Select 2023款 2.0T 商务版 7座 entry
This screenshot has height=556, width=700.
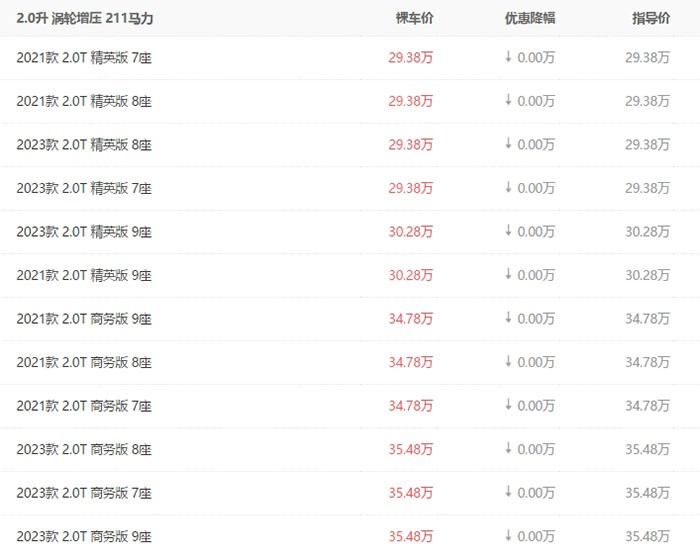(x=84, y=493)
